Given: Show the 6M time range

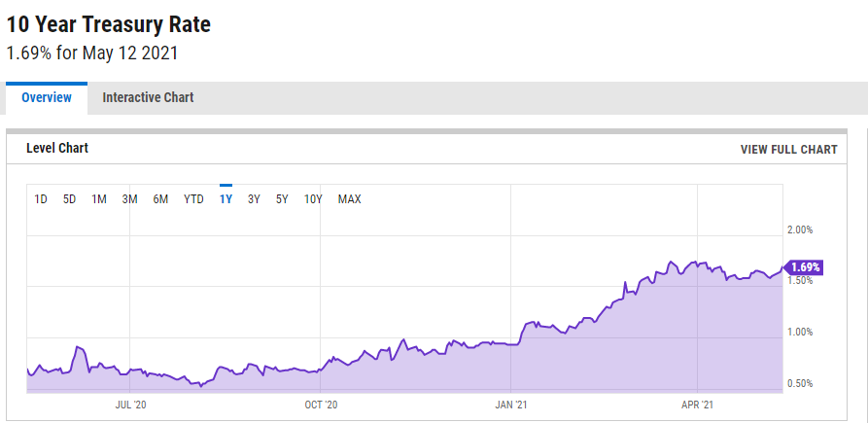Looking at the screenshot, I should (160, 199).
